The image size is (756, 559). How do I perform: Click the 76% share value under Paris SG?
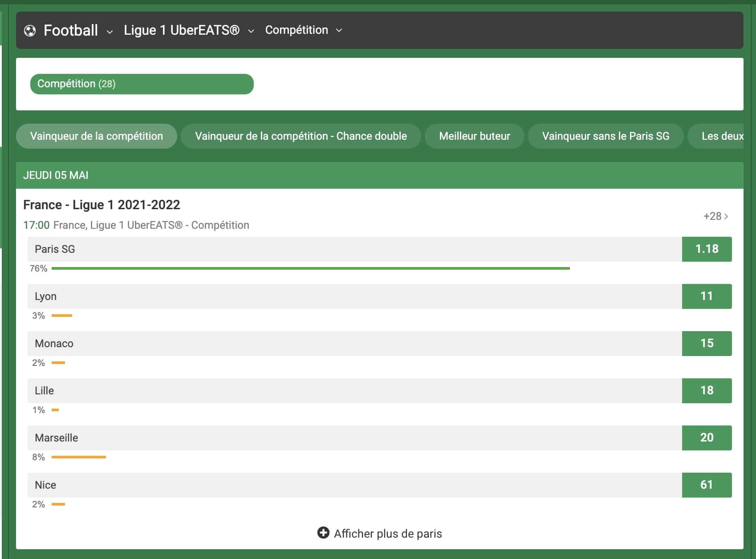click(x=38, y=268)
